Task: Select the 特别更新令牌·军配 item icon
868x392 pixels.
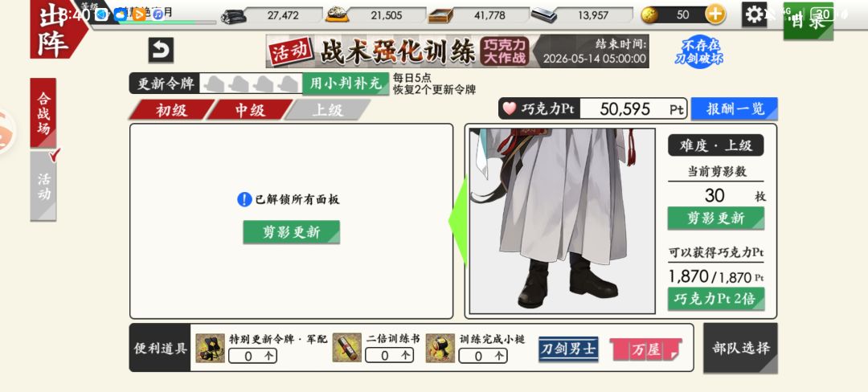Action: (211, 349)
